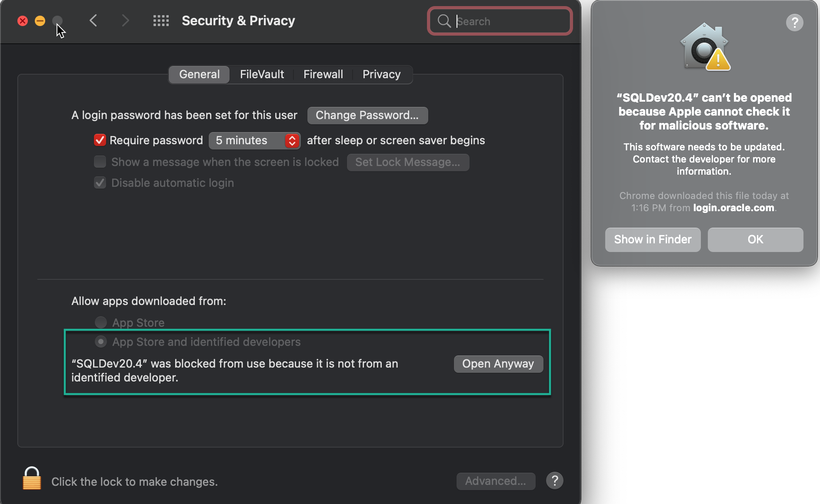Switch to the FileVault tab

(x=262, y=74)
